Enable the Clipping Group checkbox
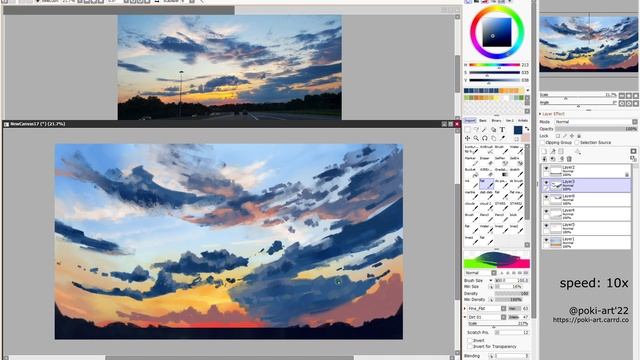 coord(542,142)
